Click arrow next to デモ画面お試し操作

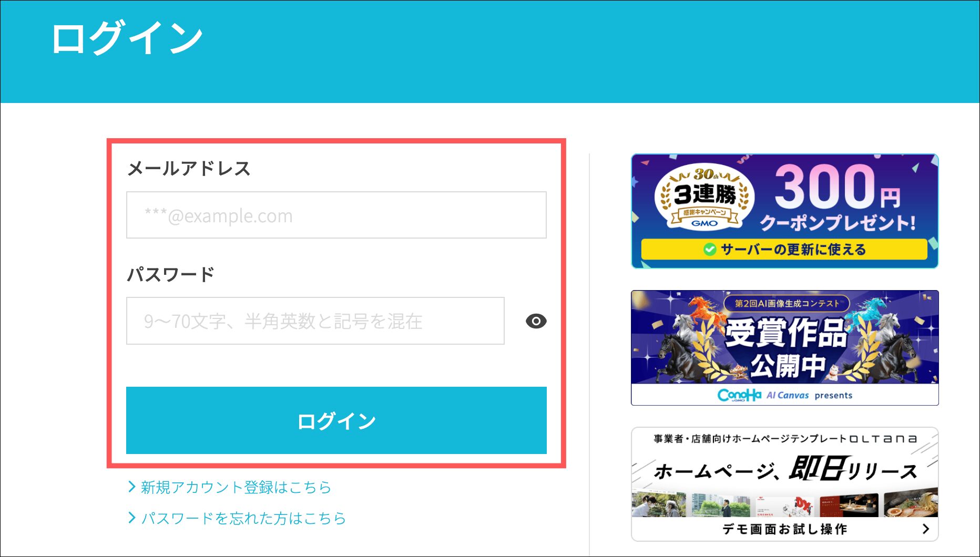(926, 529)
